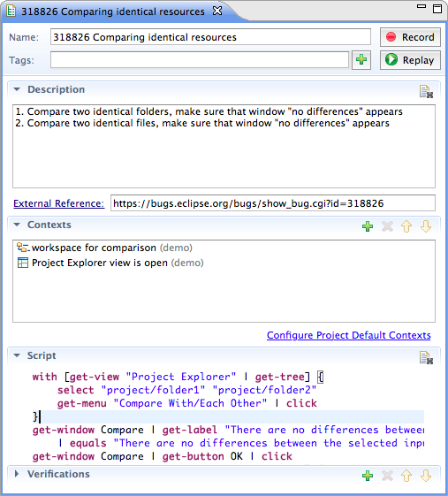
Task: Add a context with Contexts plus icon
Action: click(x=368, y=226)
